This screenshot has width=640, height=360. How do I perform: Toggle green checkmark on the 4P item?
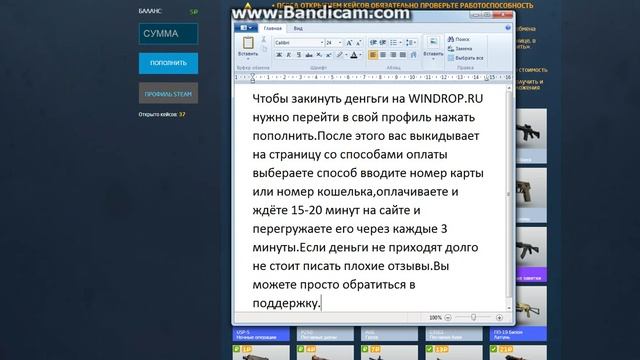pos(301,349)
